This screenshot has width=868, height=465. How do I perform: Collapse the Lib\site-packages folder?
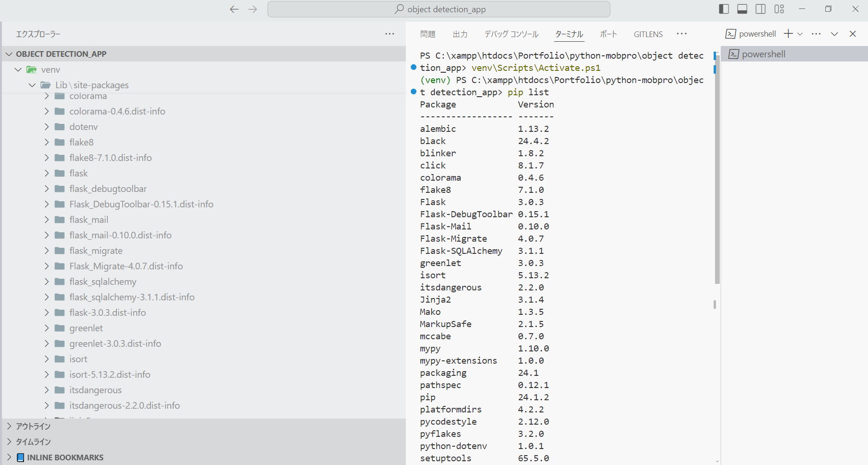click(x=32, y=85)
